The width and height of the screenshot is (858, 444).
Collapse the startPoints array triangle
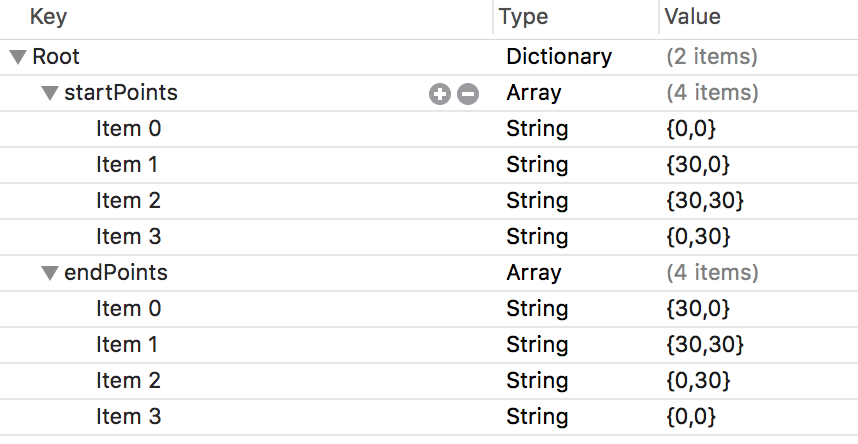pos(50,93)
